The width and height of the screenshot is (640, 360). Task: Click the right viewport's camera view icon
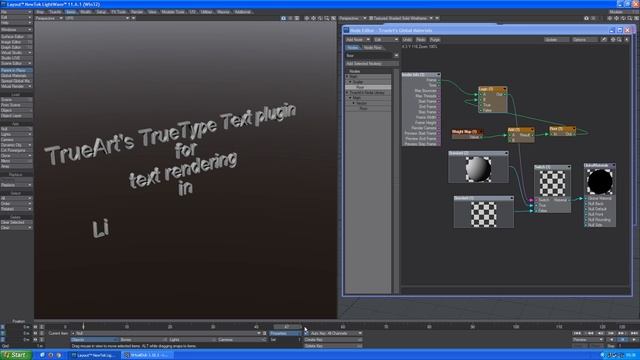click(587, 18)
